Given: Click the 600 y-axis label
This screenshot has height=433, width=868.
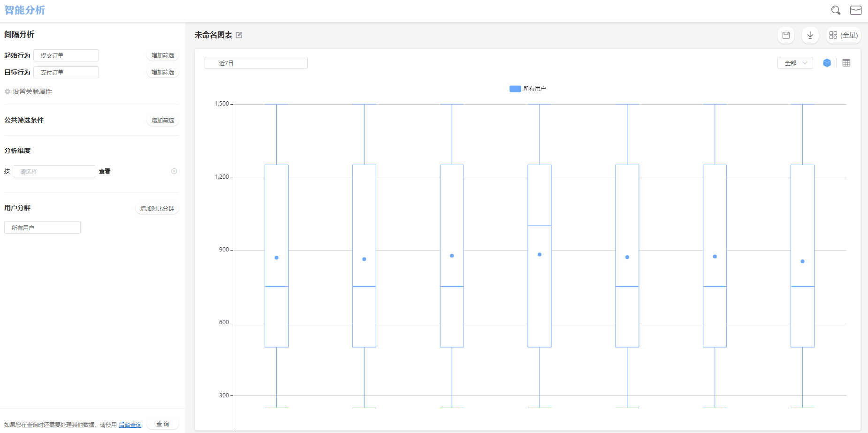Looking at the screenshot, I should click(224, 322).
